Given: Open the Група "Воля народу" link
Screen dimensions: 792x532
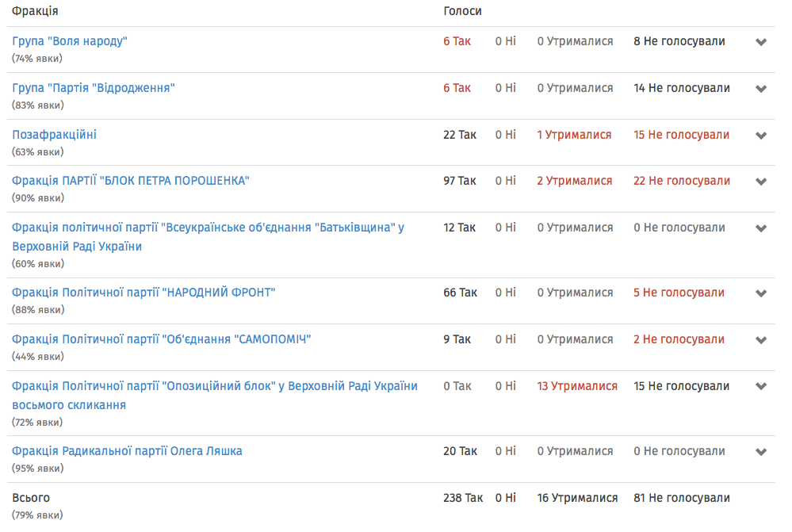Looking at the screenshot, I should pyautogui.click(x=70, y=41).
